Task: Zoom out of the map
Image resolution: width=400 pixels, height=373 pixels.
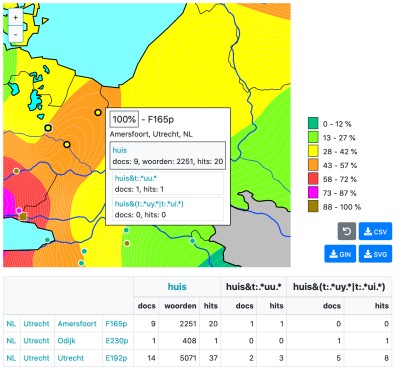Action: [x=15, y=34]
